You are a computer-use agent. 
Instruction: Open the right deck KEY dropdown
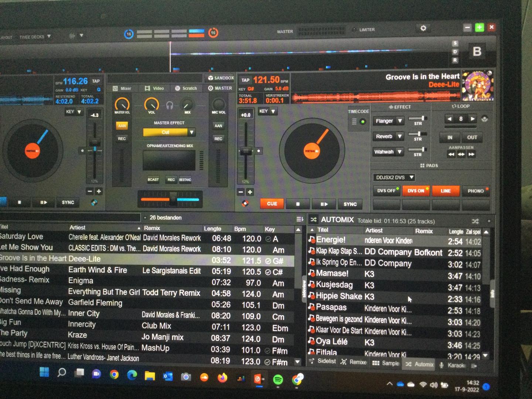267,111
